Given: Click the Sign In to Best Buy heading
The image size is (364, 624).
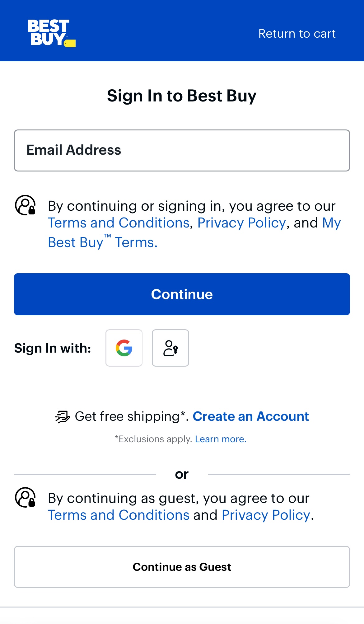Looking at the screenshot, I should (182, 96).
